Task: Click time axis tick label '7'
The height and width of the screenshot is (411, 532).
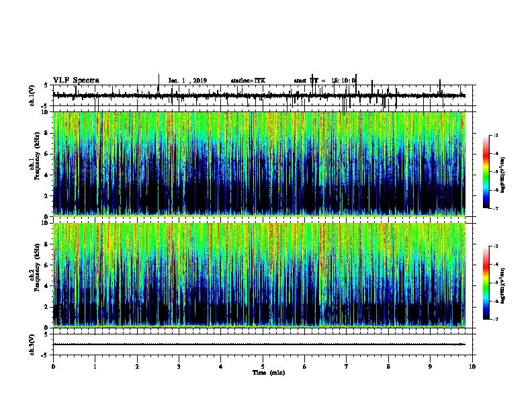Action: click(347, 367)
